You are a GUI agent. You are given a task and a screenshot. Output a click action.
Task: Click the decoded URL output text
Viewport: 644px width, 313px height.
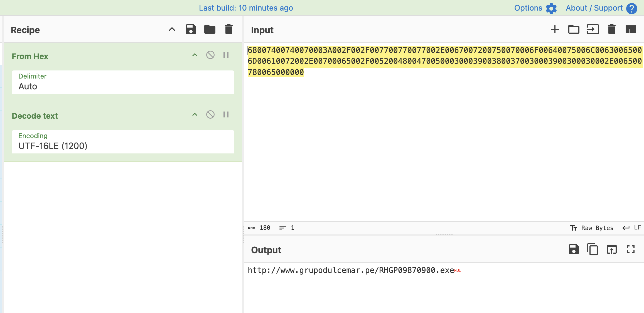coord(351,270)
